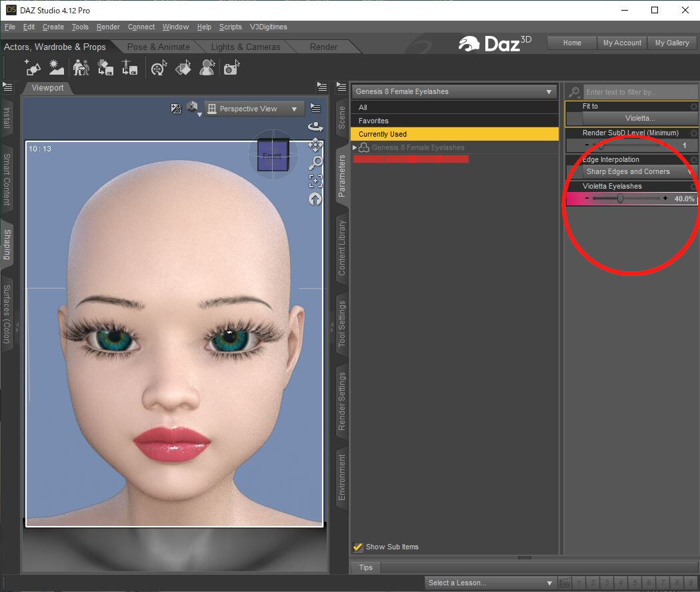Click the filter magnifier icon in Parameters

[x=574, y=93]
